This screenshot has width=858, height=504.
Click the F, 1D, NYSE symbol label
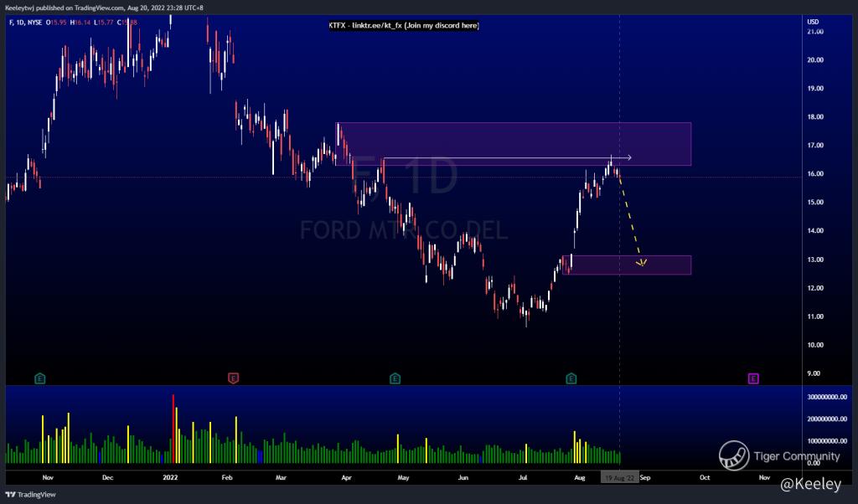click(26, 23)
